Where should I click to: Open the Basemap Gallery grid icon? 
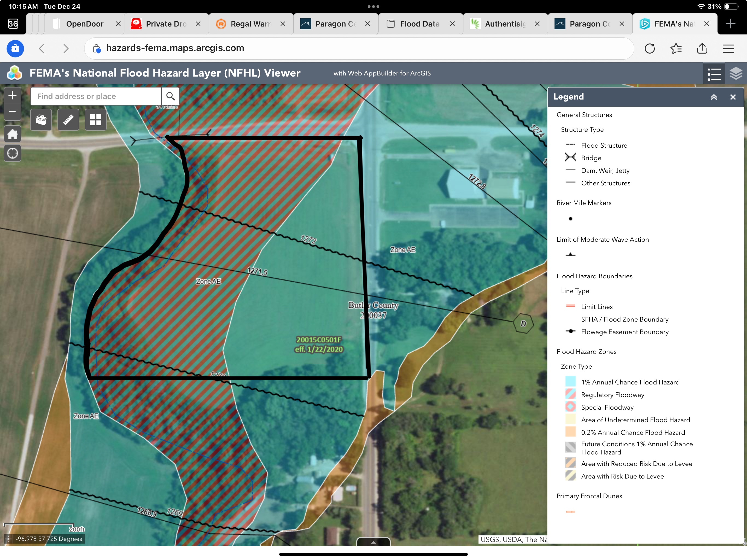click(x=96, y=120)
